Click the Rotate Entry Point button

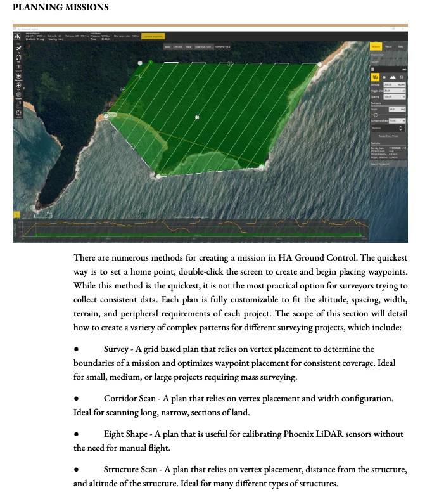tap(388, 136)
